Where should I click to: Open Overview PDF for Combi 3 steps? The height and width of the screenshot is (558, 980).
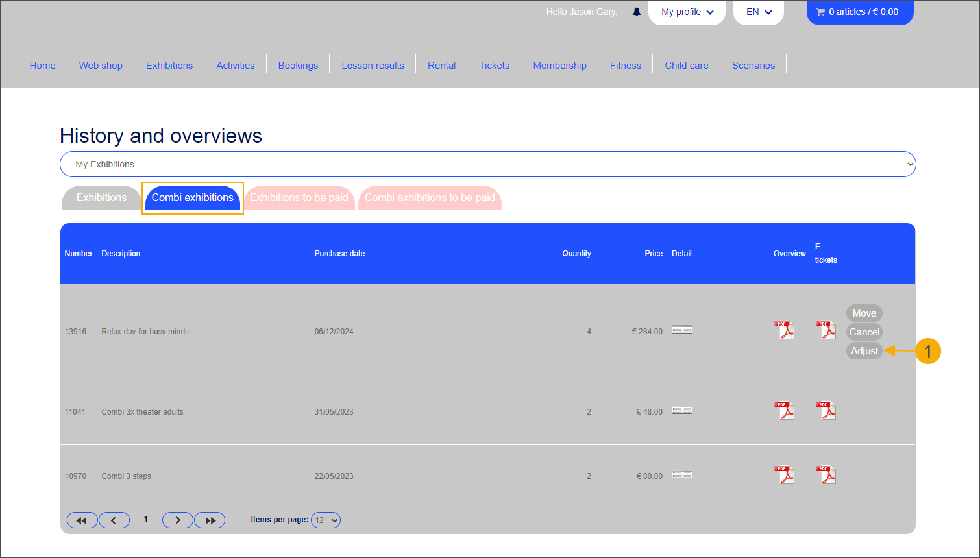[784, 475]
